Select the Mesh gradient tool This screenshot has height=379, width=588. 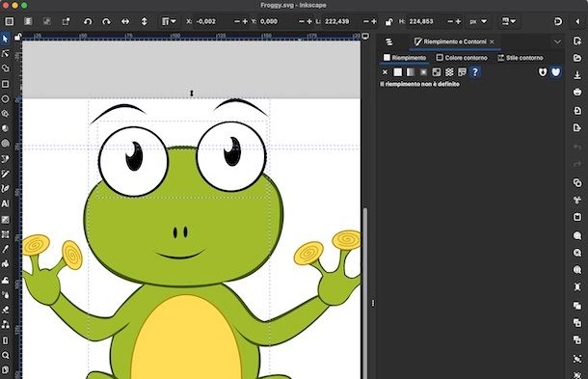point(5,234)
